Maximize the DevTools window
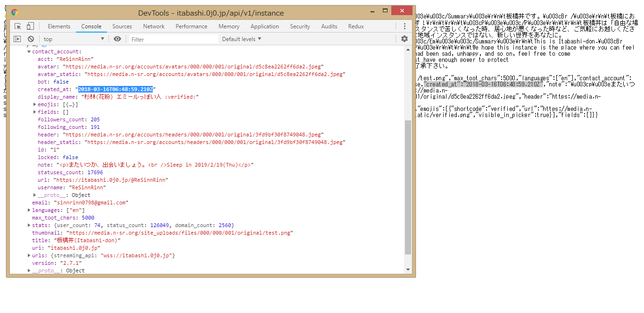 coord(385,10)
